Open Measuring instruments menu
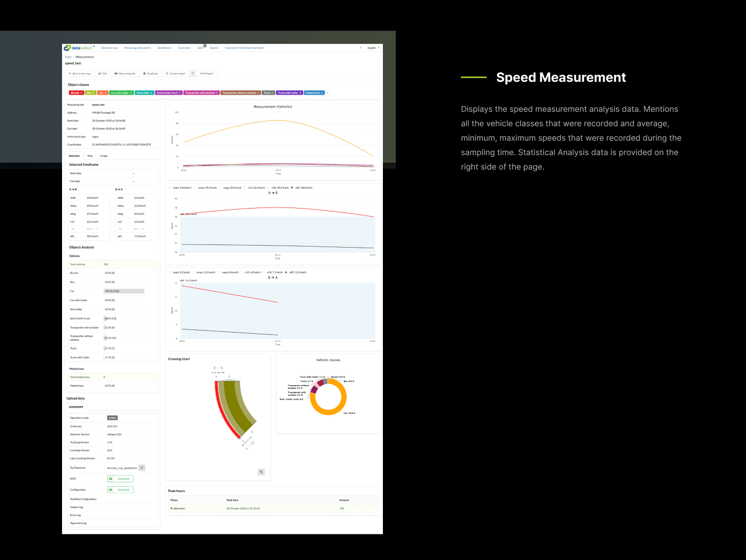This screenshot has height=560, width=746. pyautogui.click(x=137, y=48)
